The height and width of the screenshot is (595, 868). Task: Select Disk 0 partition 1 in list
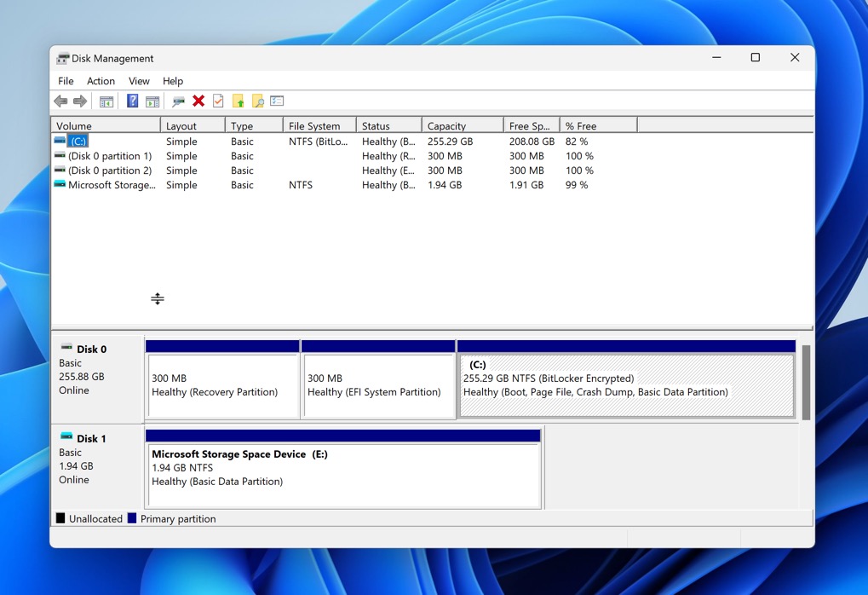coord(109,156)
